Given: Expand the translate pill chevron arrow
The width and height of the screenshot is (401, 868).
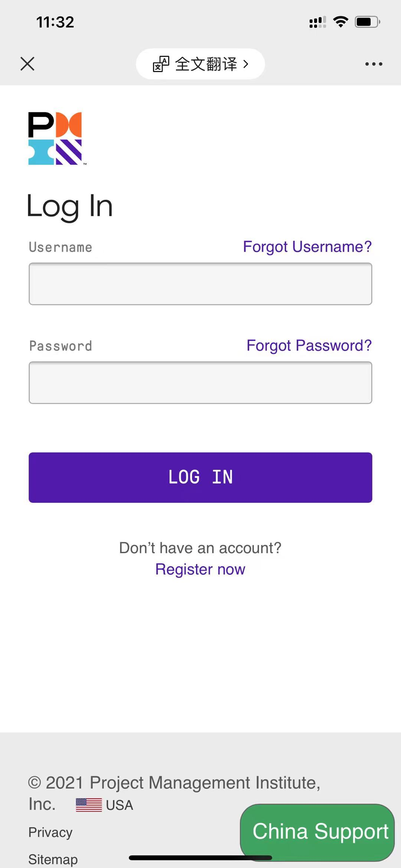Looking at the screenshot, I should 246,64.
